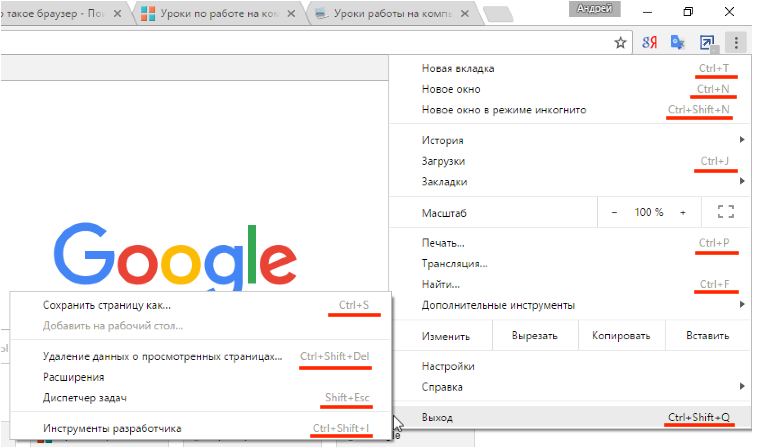This screenshot has width=757, height=448.
Task: Expand the 'Справка' submenu
Action: tap(570, 387)
